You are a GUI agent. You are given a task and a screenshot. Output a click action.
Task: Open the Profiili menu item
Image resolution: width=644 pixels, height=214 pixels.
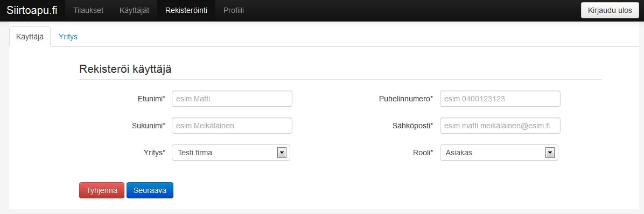tap(234, 10)
